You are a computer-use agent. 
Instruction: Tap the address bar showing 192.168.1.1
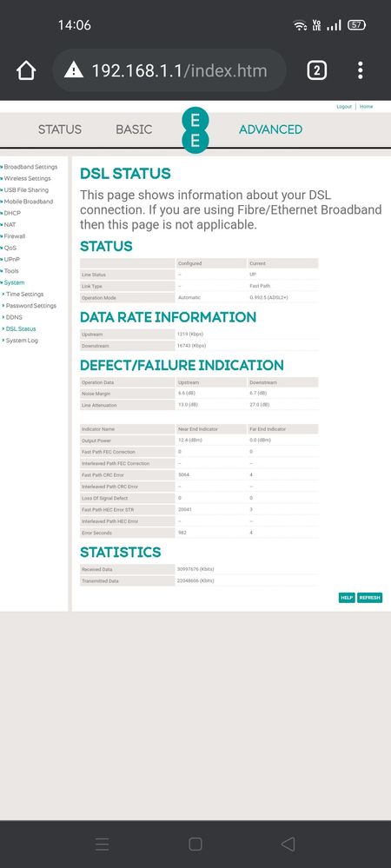pos(169,70)
